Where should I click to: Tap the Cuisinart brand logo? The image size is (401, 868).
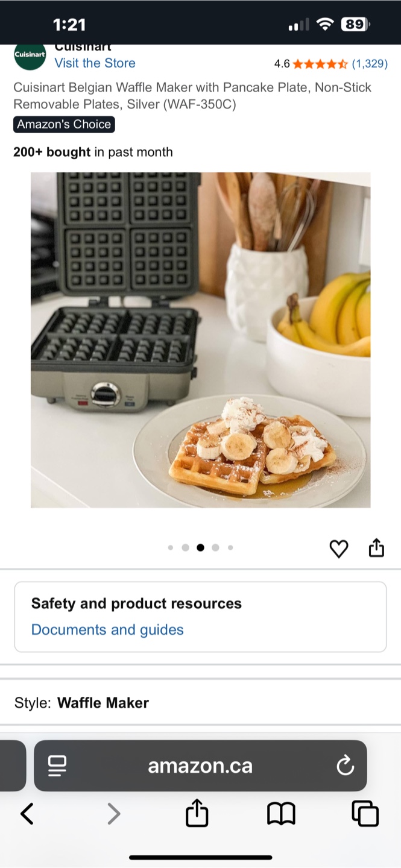[x=30, y=55]
